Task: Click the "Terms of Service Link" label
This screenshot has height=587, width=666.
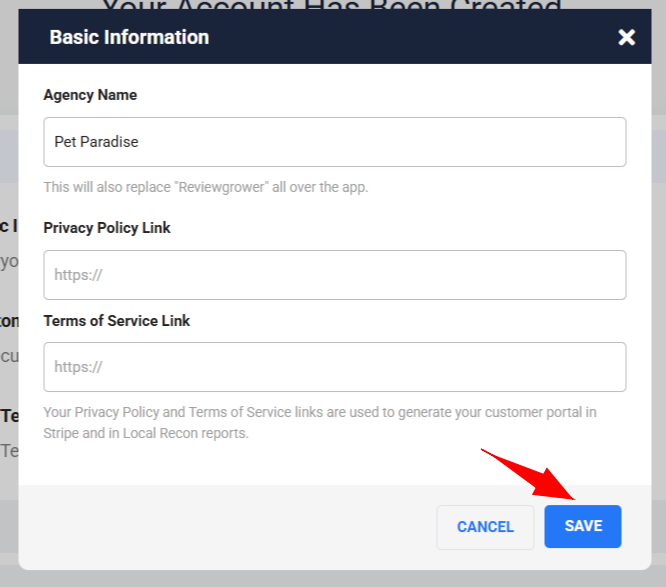Action: click(x=117, y=321)
